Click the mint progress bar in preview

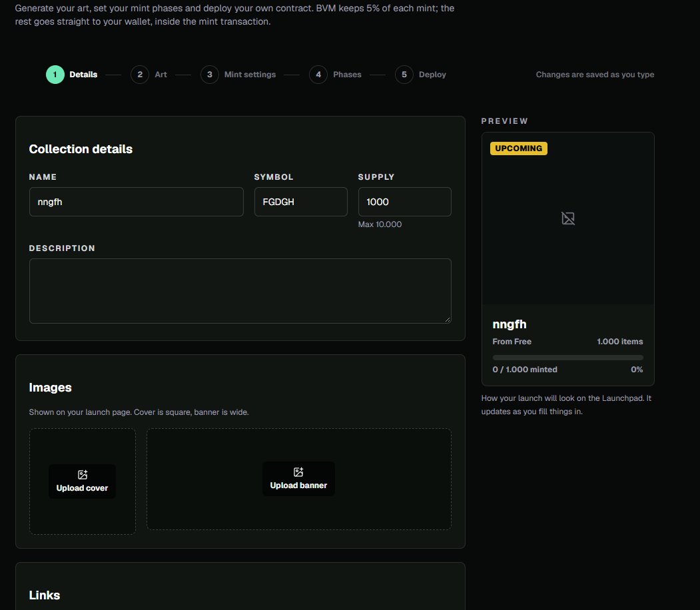568,358
